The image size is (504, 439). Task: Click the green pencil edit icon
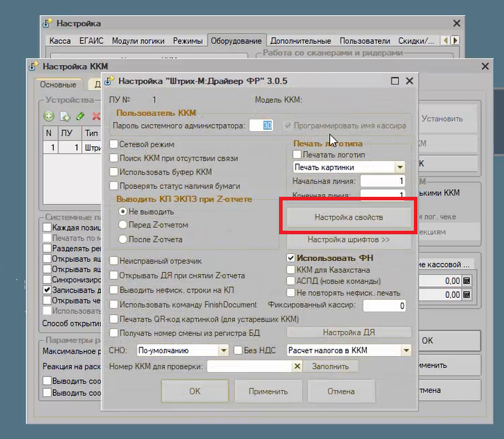coord(80,116)
